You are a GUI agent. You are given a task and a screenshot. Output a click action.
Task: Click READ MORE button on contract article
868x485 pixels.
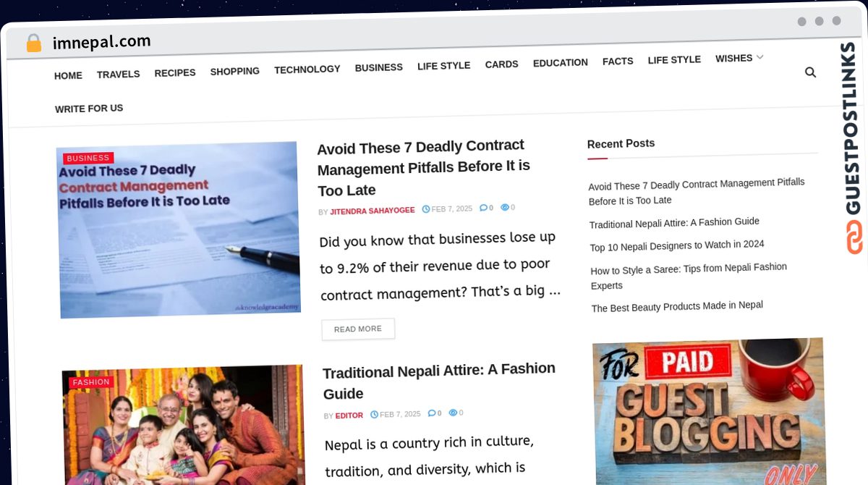pyautogui.click(x=358, y=329)
